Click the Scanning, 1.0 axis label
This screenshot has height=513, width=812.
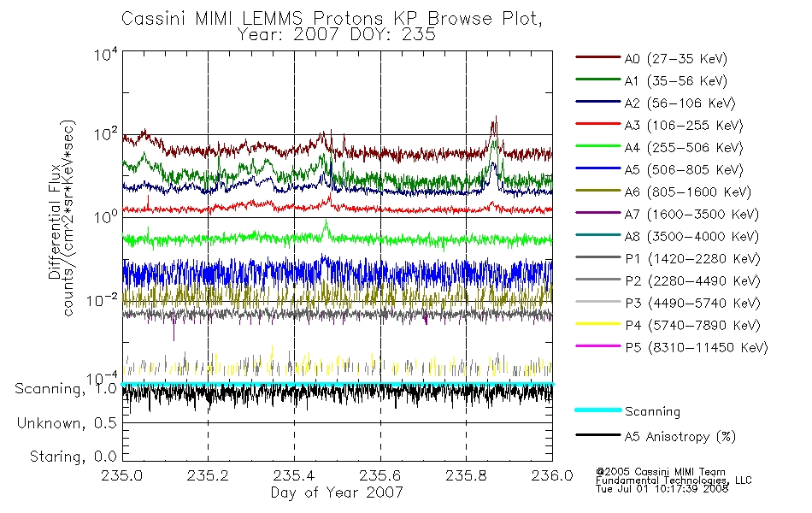point(66,389)
